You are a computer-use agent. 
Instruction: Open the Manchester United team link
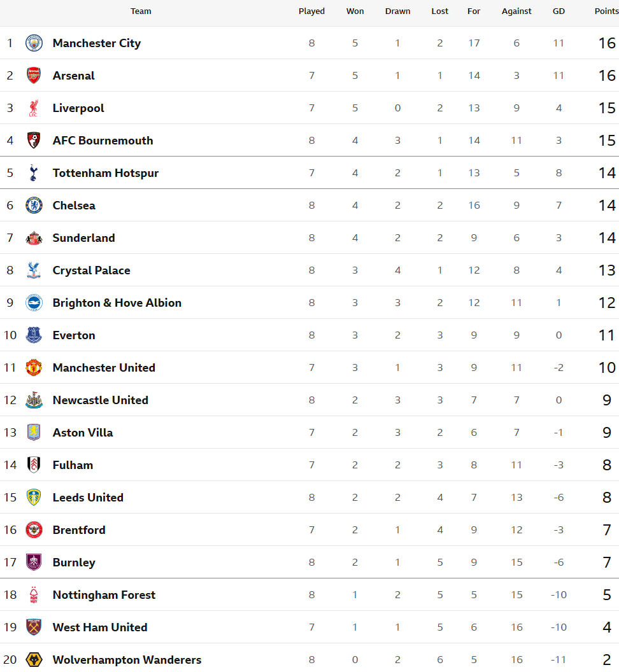[104, 368]
